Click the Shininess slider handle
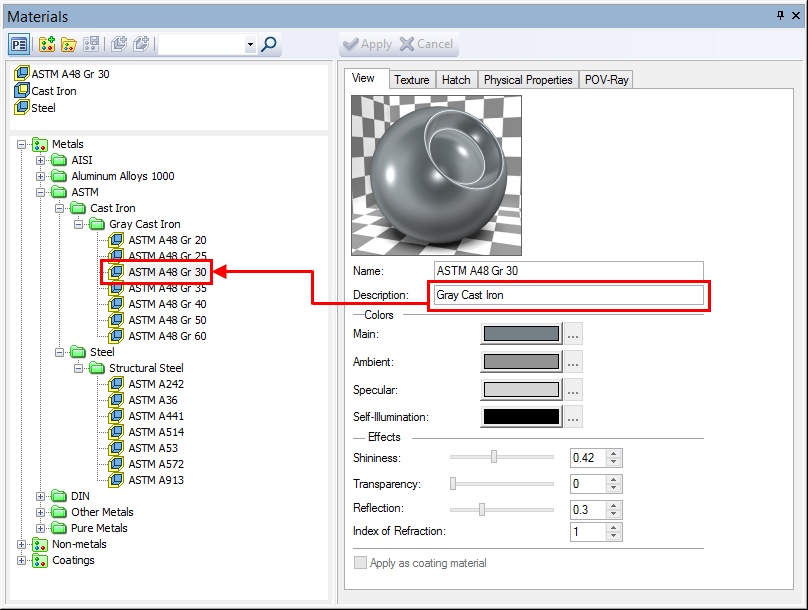 tap(494, 457)
